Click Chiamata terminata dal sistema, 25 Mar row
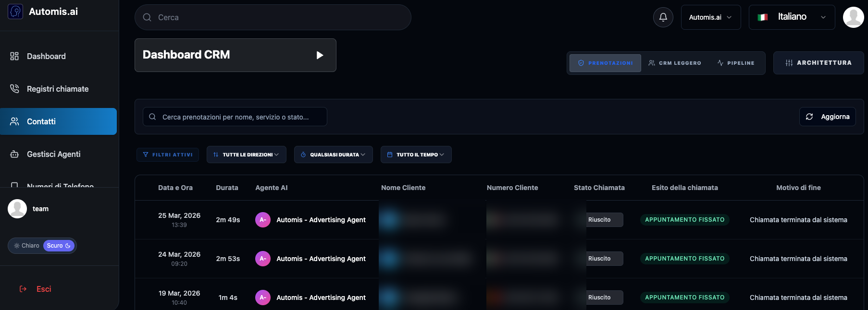Screen dimensions: 868x310 pos(798,220)
